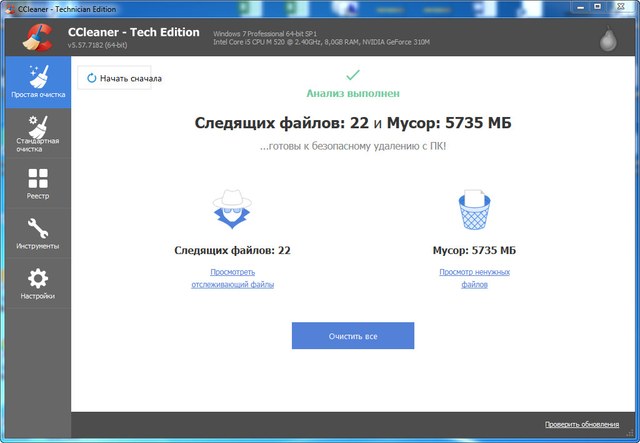Close the CCleaner window
The height and width of the screenshot is (443, 640).
618,8
